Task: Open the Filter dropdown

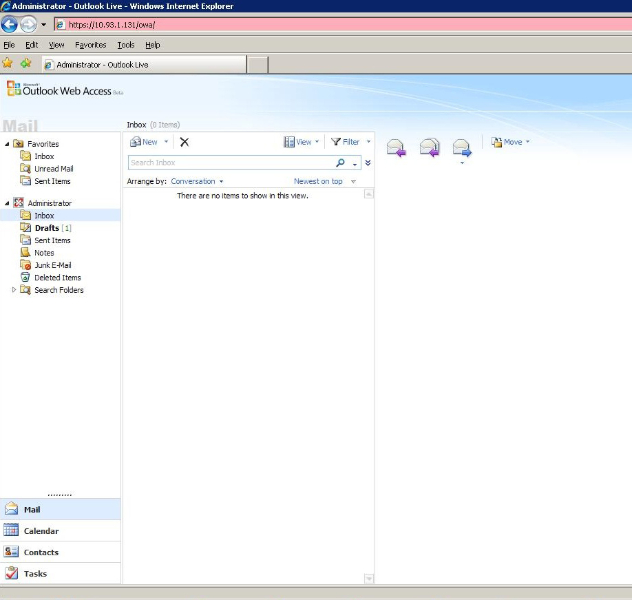Action: coord(349,142)
